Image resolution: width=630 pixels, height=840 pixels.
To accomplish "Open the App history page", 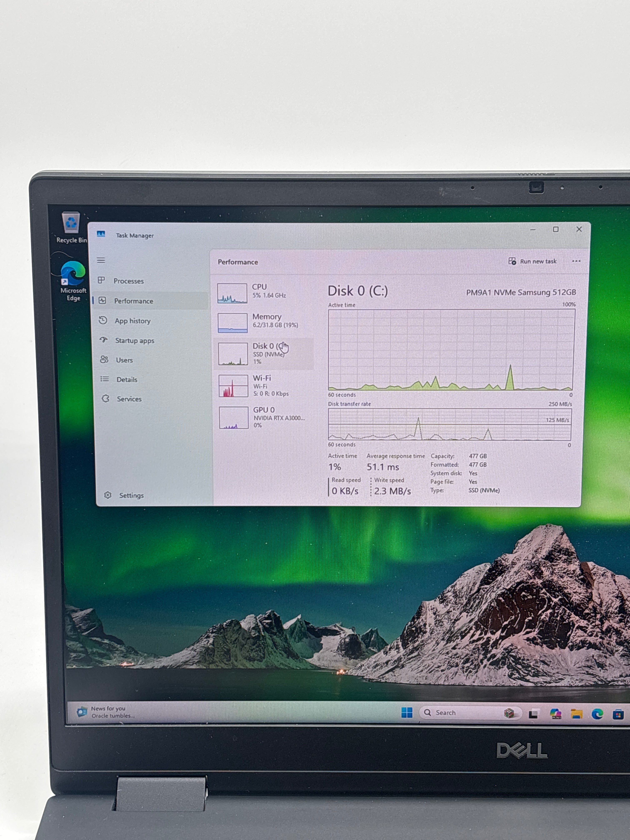I will (151, 321).
